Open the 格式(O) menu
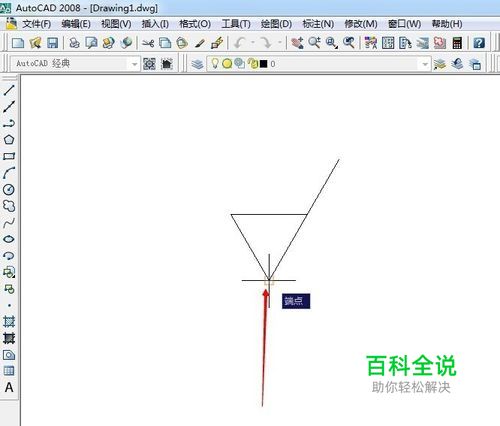This screenshot has width=500, height=426. pos(195,24)
